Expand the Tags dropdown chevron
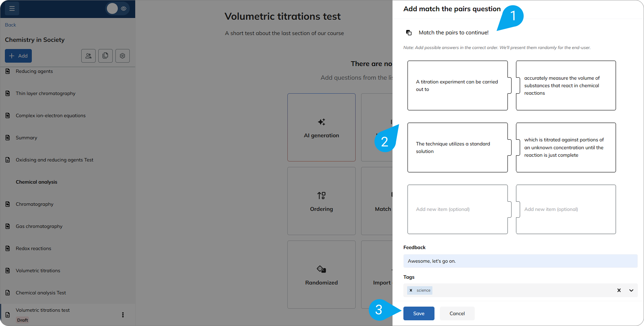 pyautogui.click(x=631, y=290)
